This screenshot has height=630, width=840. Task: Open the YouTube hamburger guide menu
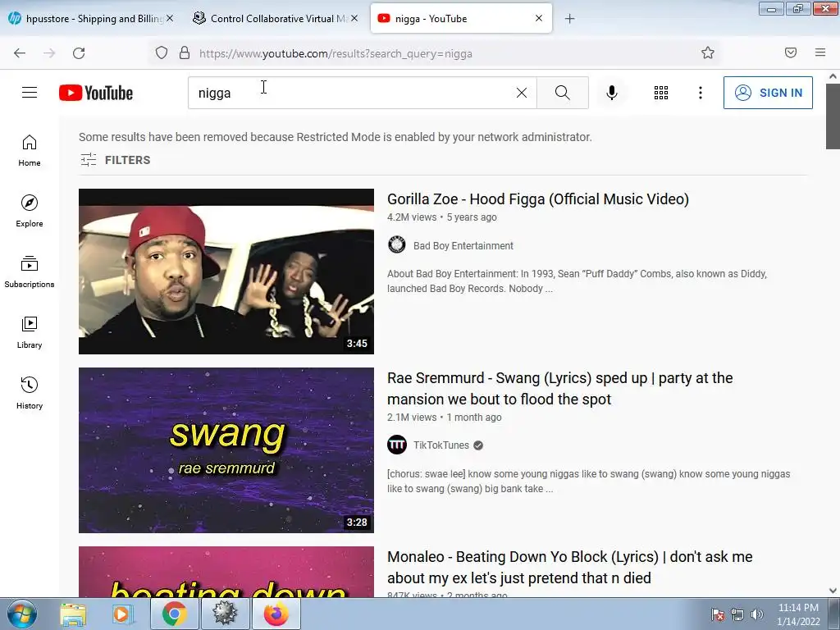(x=30, y=93)
